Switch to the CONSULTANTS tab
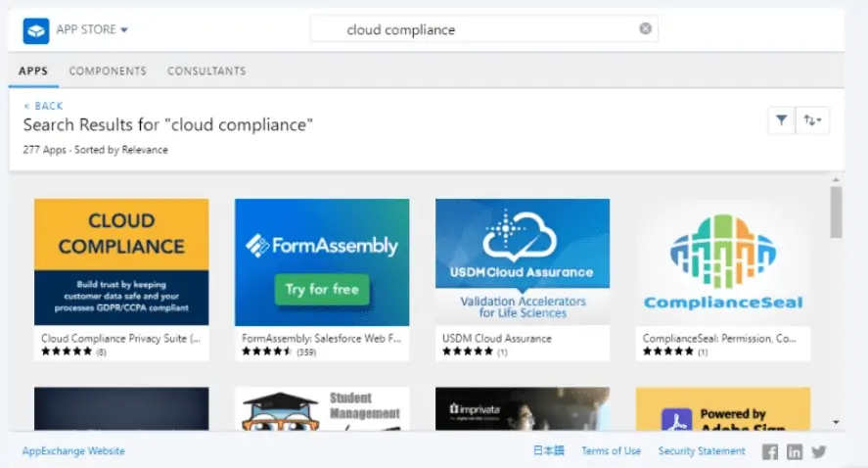Image resolution: width=868 pixels, height=468 pixels. click(x=206, y=70)
